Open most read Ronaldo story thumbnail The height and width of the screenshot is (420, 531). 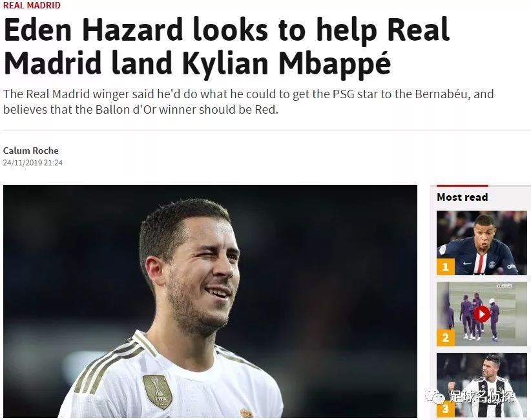[481, 384]
